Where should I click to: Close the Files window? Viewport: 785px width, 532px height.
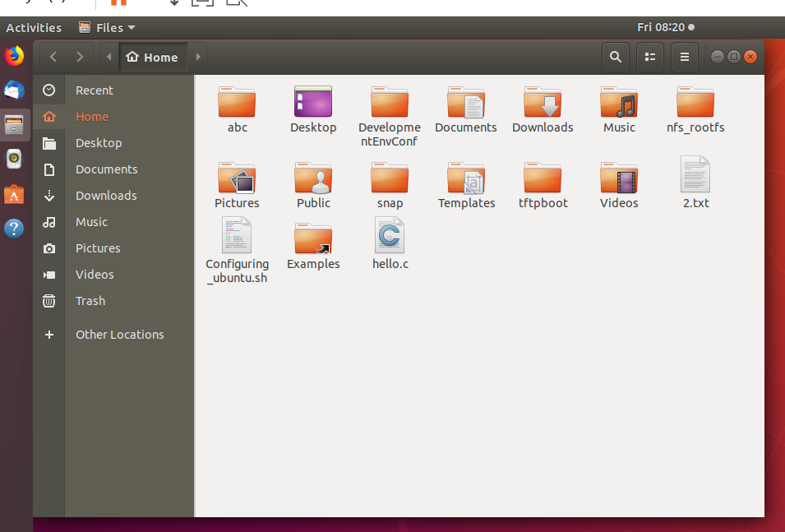click(x=750, y=57)
